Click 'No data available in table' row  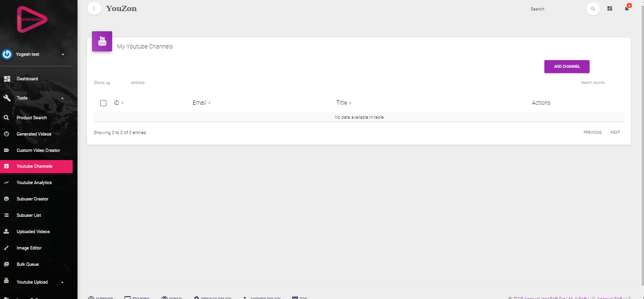[359, 117]
